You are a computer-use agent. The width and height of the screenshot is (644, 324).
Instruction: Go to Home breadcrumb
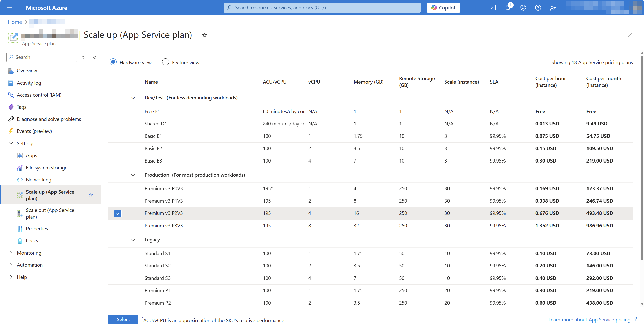tap(15, 22)
